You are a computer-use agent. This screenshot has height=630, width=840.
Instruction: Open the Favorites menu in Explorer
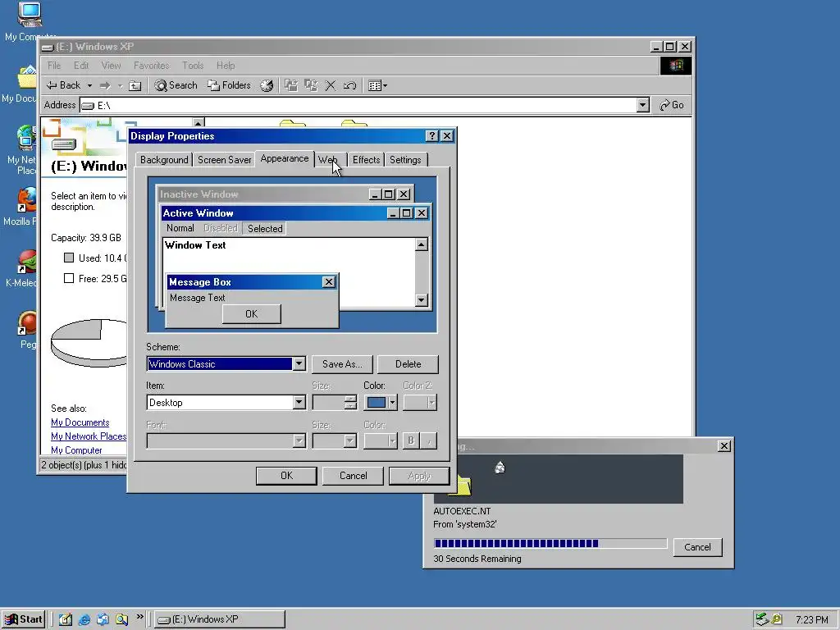151,66
